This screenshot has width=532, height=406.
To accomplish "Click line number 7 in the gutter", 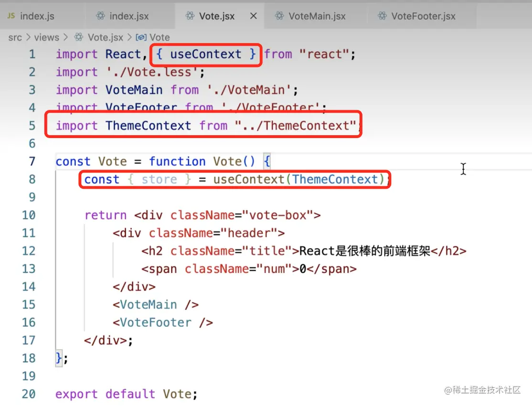I will [x=32, y=161].
